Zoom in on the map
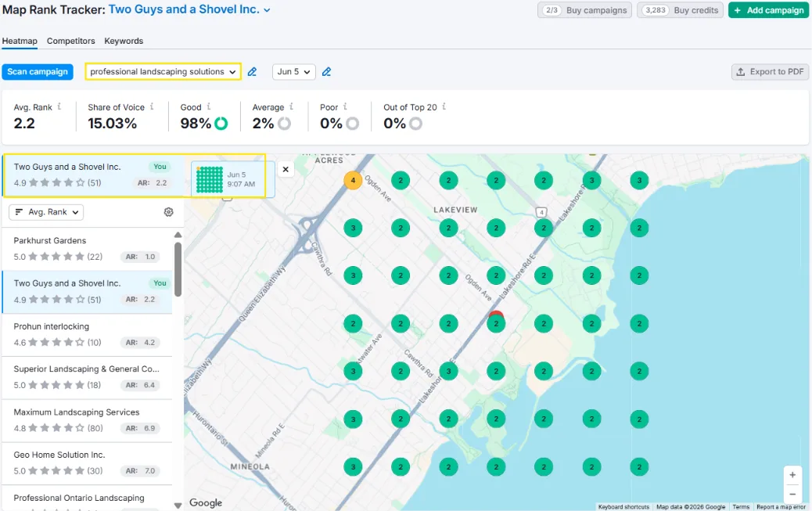812x511 pixels. click(x=792, y=475)
